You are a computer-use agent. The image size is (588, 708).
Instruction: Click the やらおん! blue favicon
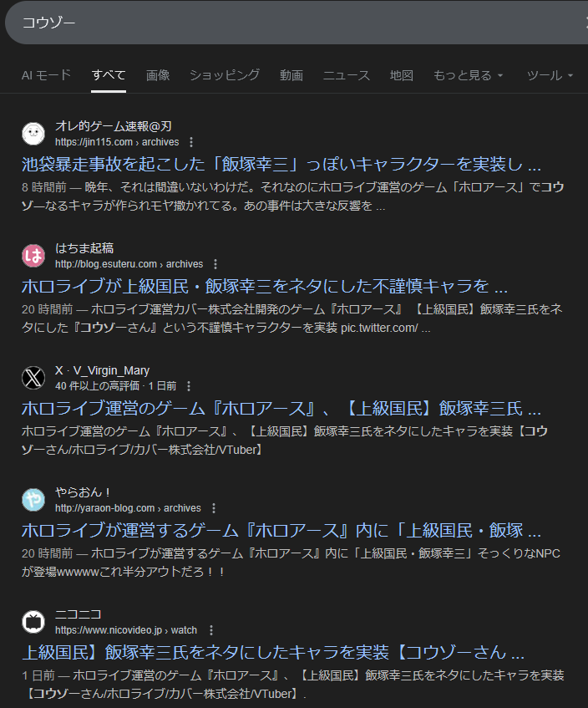point(33,500)
